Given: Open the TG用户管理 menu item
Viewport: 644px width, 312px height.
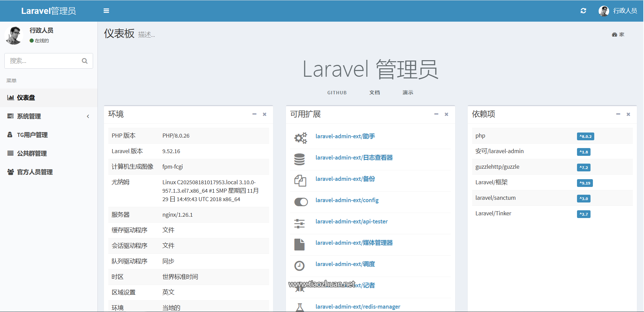Looking at the screenshot, I should click(32, 135).
